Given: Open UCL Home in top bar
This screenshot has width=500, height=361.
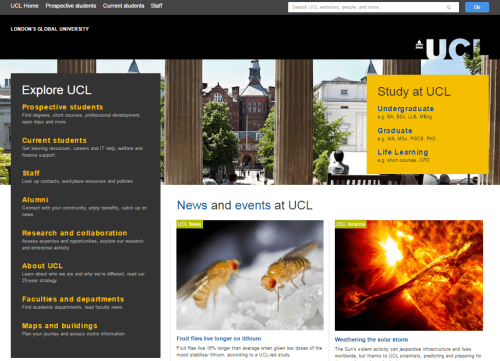Looking at the screenshot, I should click(x=24, y=6).
